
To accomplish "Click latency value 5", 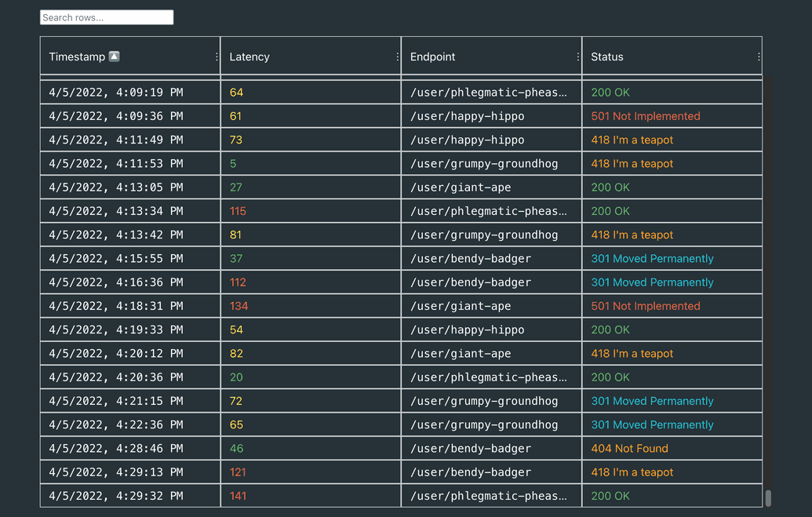I will 233,164.
